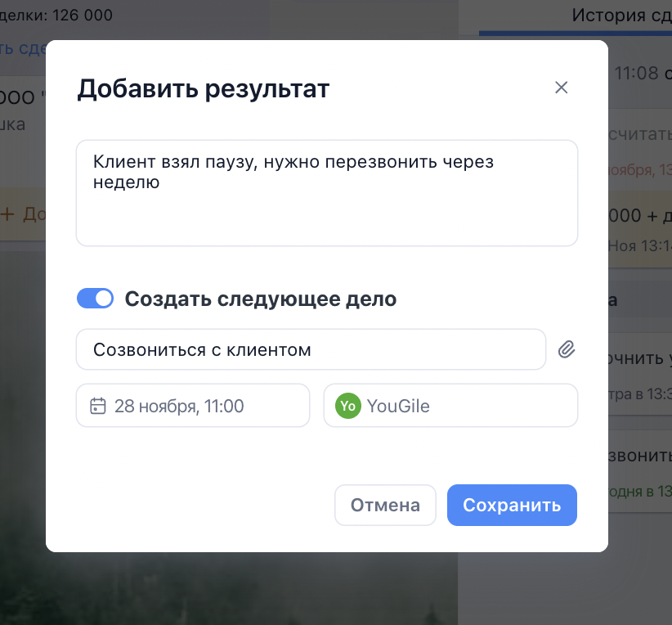Close the Добавить результат dialog with X
Screen dimensions: 672x625
pos(561,88)
